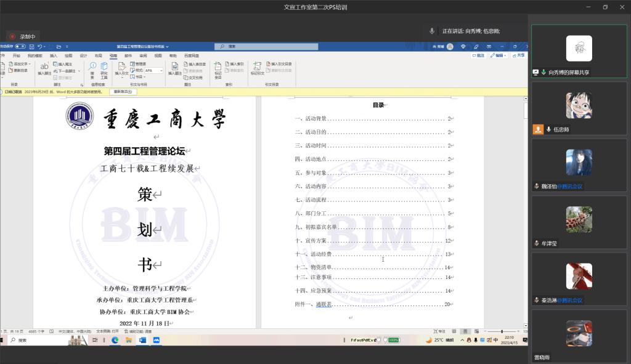Toggle microphone icon in meeting speaker bar

tap(432, 31)
